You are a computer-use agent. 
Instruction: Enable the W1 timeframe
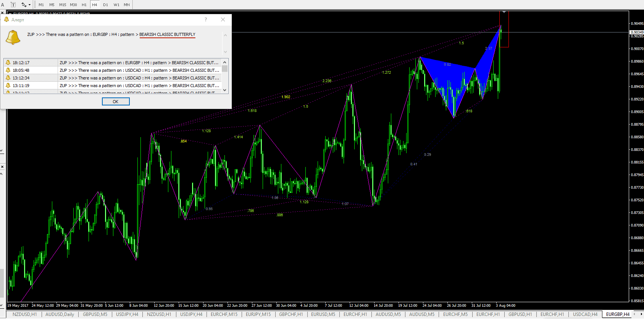pyautogui.click(x=116, y=5)
